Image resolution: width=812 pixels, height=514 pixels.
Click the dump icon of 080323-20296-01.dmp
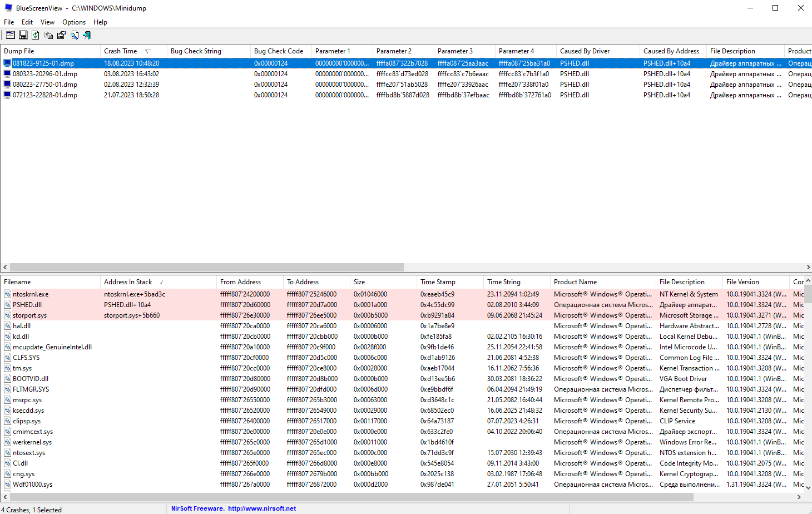[7, 74]
